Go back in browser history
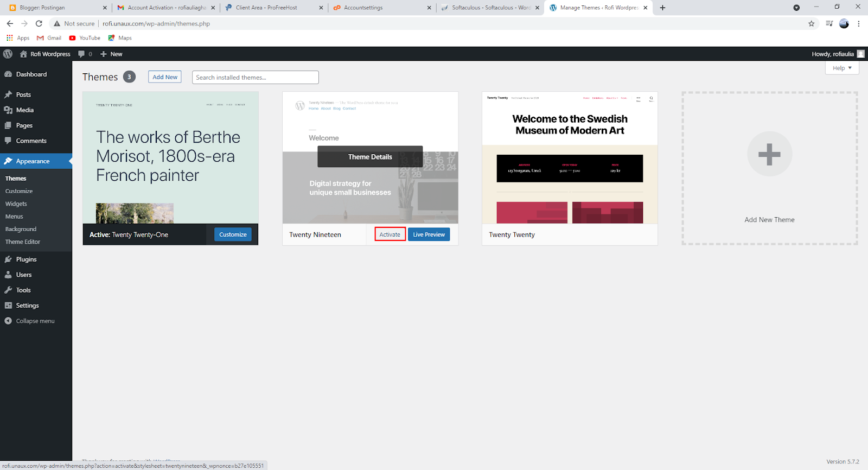The height and width of the screenshot is (470, 868). [10, 23]
